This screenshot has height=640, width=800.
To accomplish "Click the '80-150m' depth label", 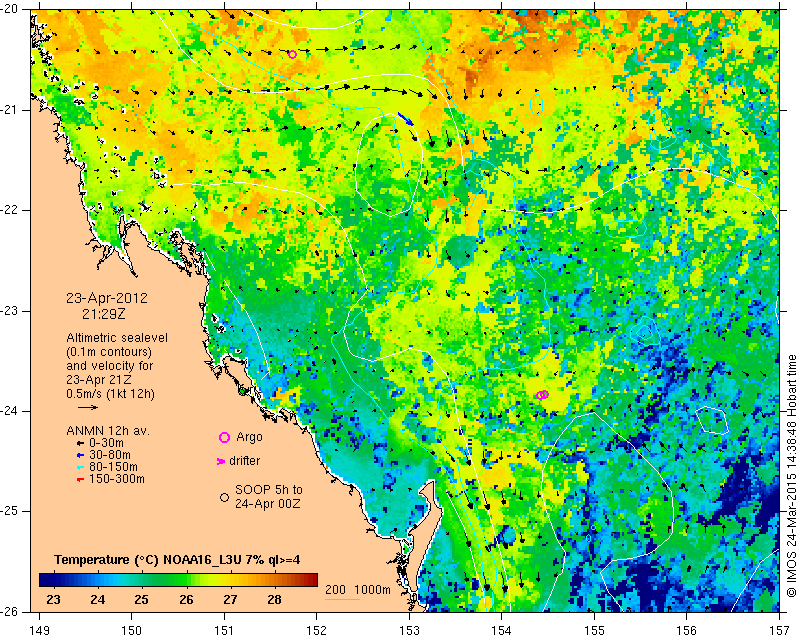I will [x=113, y=467].
